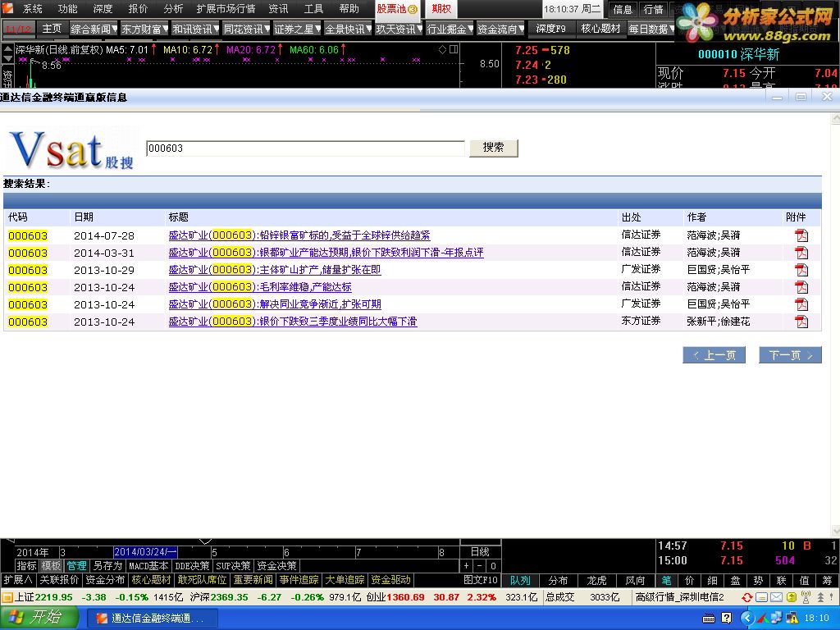This screenshot has height=630, width=840.
Task: Click the diamond icon in the chart header
Action: (x=442, y=49)
